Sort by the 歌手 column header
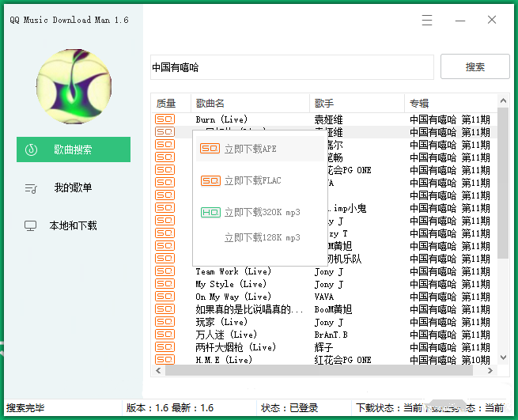 pos(357,104)
